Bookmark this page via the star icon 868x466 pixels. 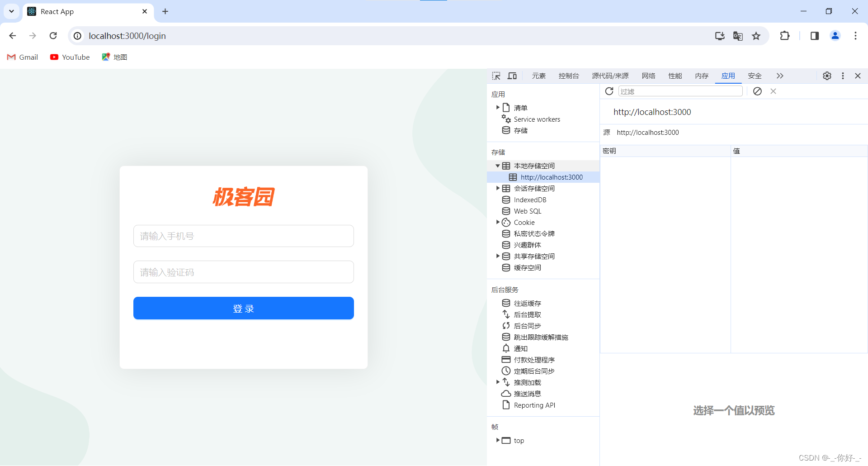[x=756, y=36]
